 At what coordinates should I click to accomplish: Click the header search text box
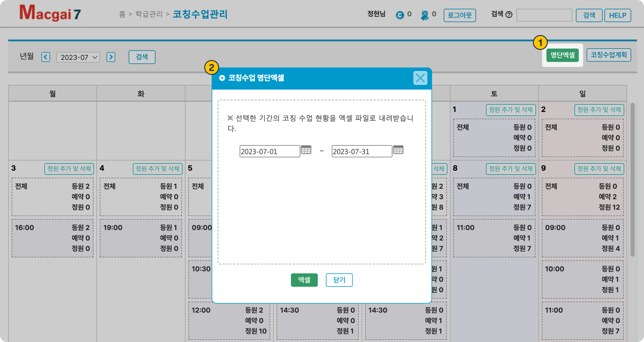click(544, 15)
